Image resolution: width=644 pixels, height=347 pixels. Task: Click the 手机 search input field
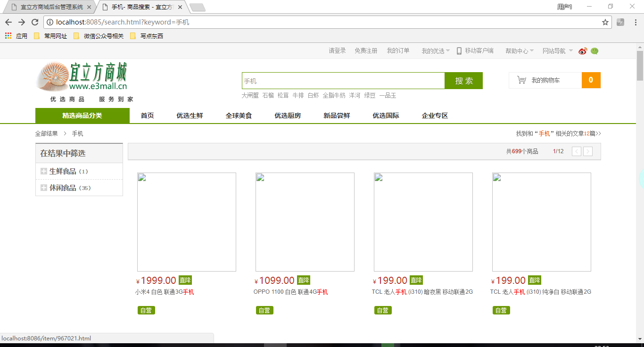tap(343, 81)
